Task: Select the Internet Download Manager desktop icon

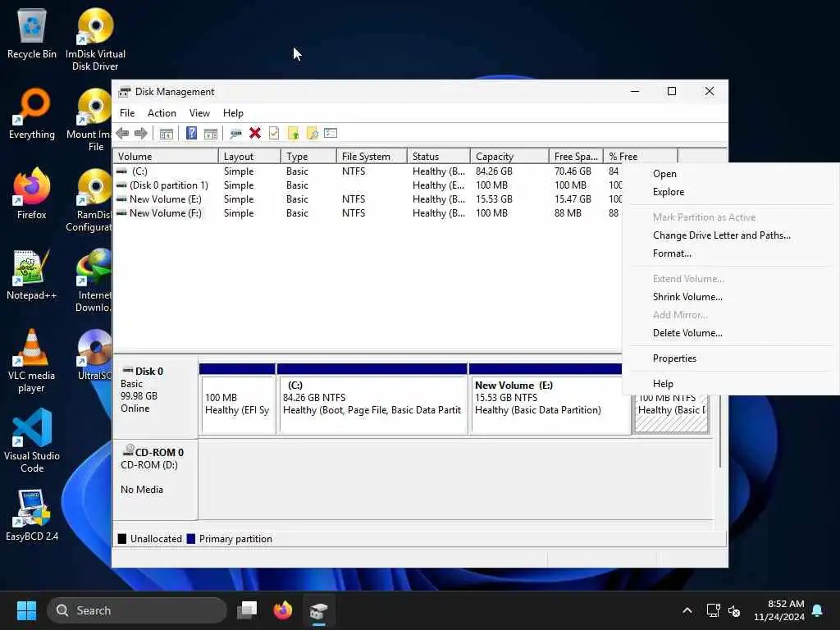Action: click(x=92, y=281)
